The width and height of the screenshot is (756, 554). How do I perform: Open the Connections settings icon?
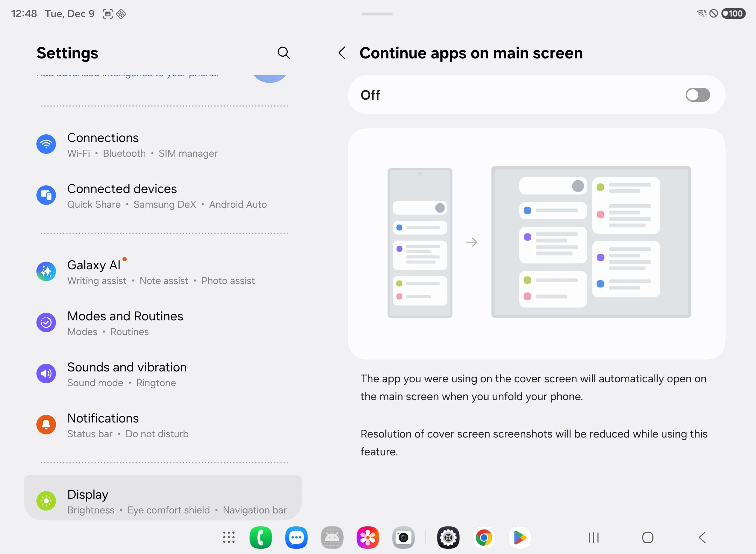pyautogui.click(x=46, y=144)
